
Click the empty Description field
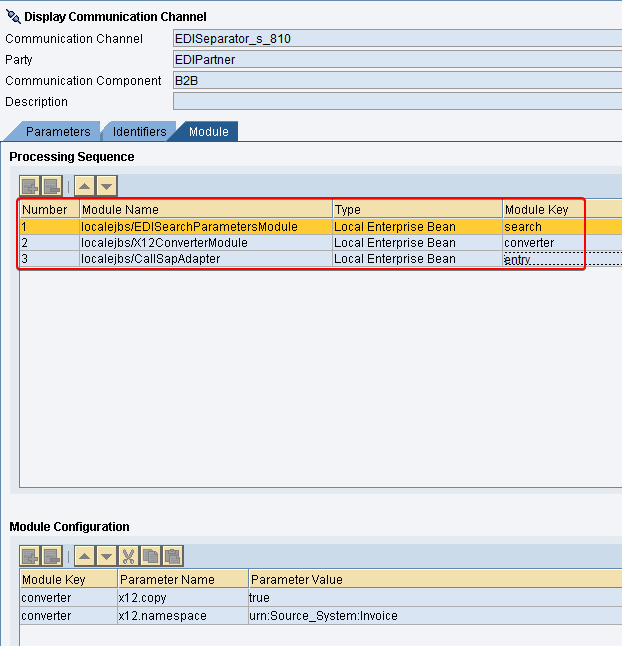pos(397,101)
